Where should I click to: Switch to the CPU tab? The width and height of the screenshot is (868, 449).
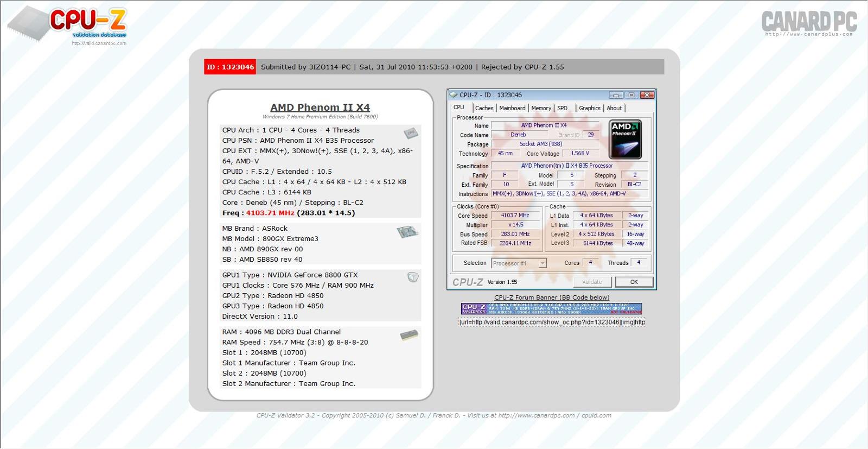tap(459, 107)
